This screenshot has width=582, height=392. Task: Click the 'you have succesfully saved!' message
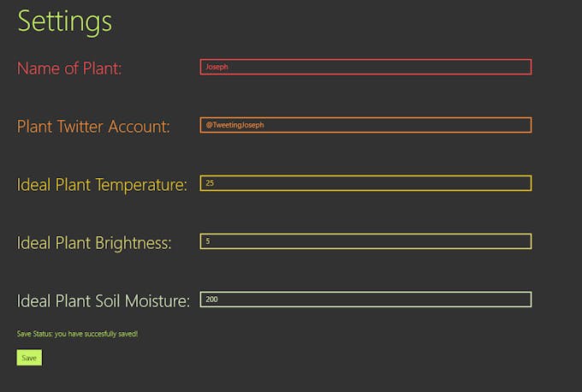pos(96,334)
